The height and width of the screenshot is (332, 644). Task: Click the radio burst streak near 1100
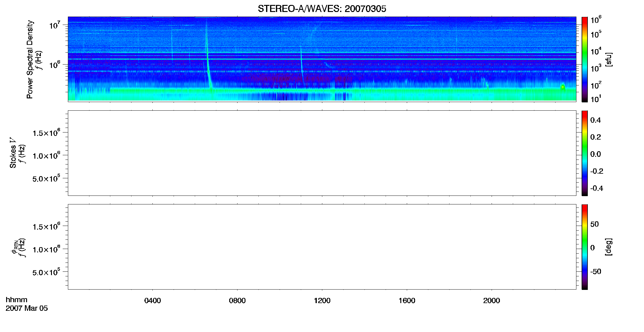[302, 63]
